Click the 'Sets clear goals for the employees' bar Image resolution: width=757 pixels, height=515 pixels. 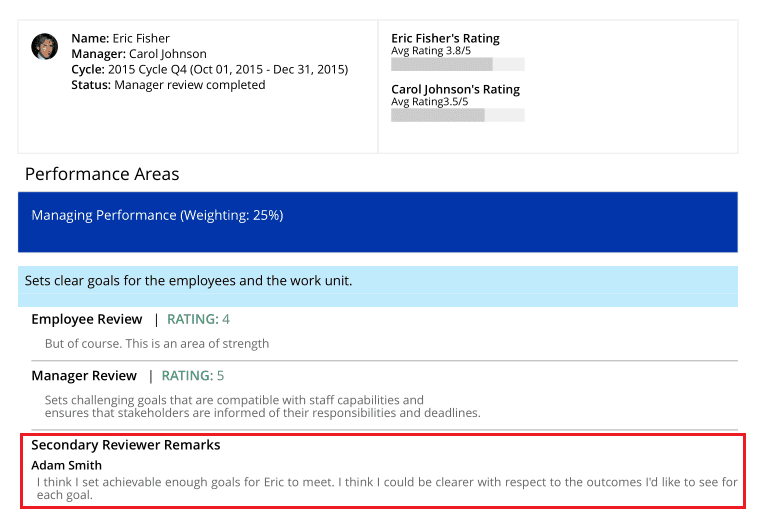coord(378,286)
